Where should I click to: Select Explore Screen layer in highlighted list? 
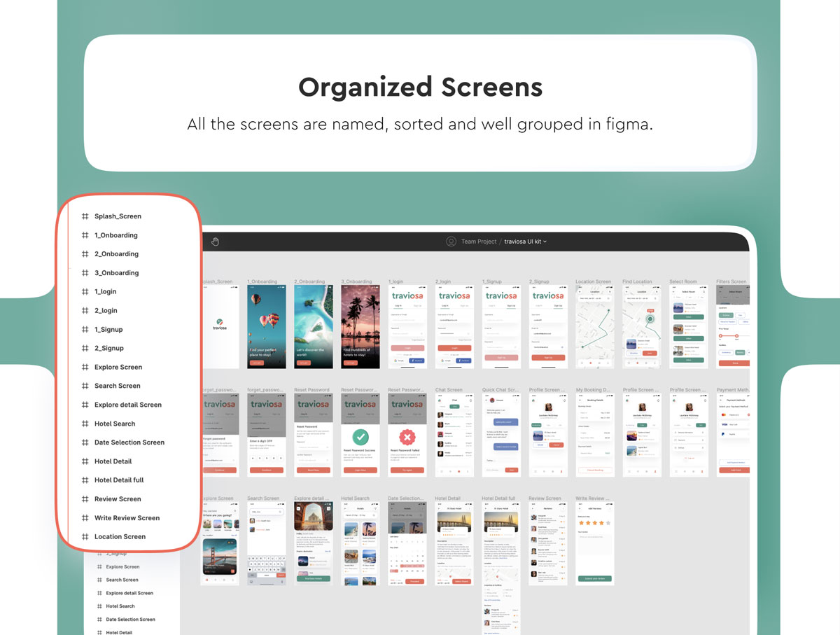(x=118, y=368)
